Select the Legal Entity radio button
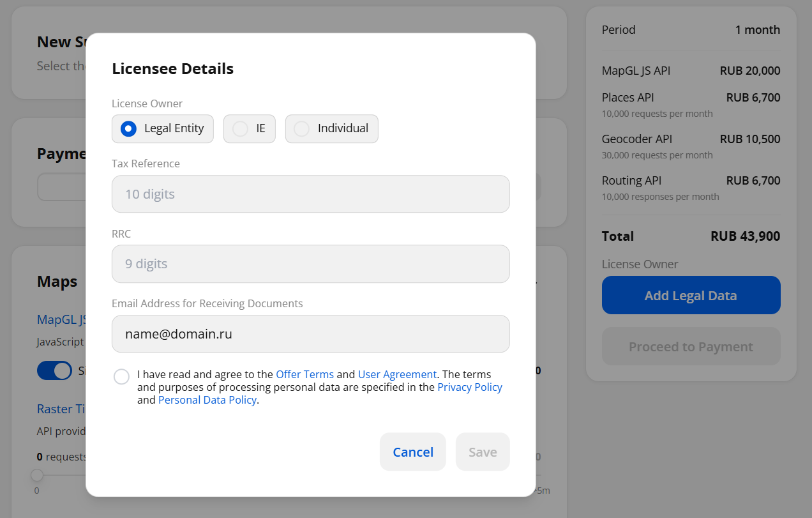812x518 pixels. tap(129, 128)
